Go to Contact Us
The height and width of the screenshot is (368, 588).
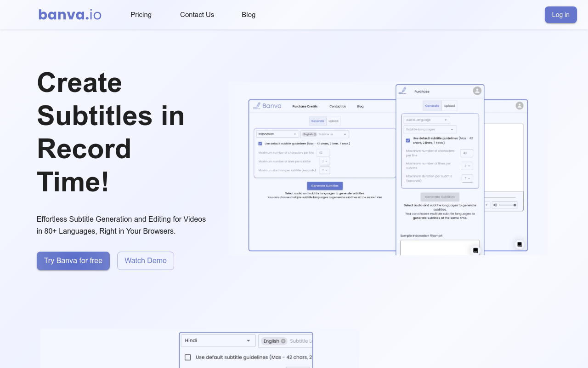point(197,15)
